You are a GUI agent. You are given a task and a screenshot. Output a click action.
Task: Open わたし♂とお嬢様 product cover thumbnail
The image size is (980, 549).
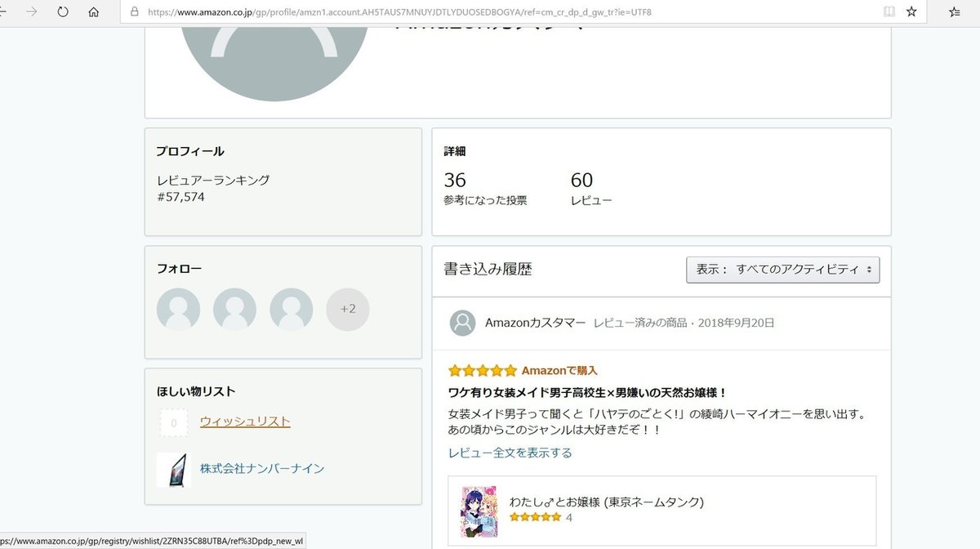point(479,511)
